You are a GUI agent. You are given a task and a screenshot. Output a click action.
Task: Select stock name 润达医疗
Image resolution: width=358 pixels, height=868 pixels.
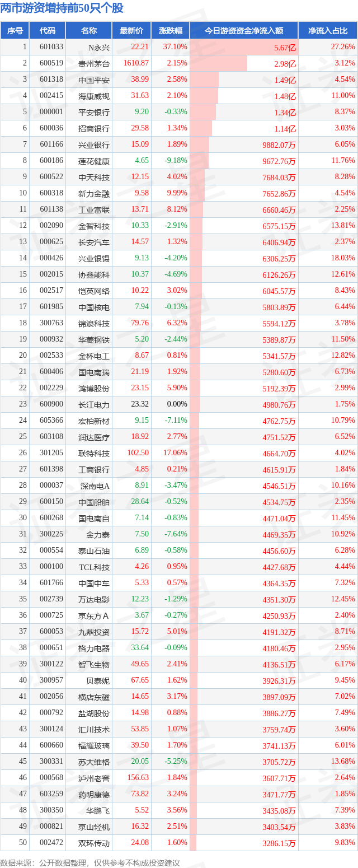coord(94,437)
